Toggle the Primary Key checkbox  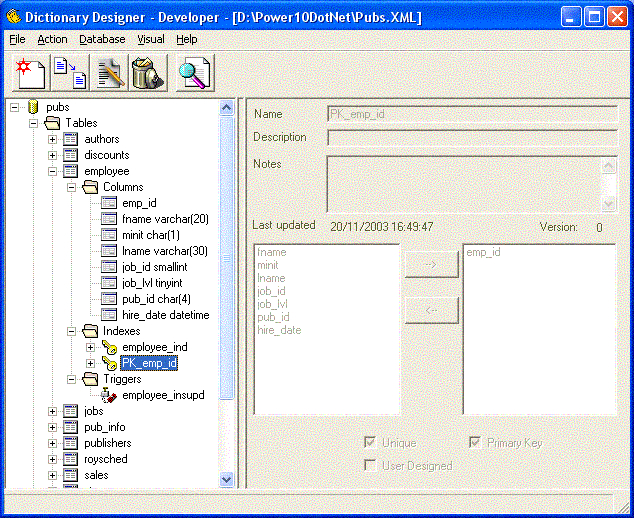tap(475, 442)
